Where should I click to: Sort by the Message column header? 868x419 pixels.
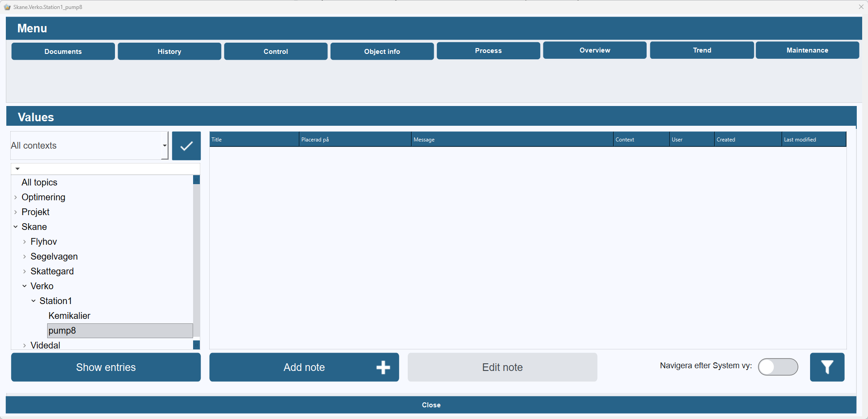(512, 139)
